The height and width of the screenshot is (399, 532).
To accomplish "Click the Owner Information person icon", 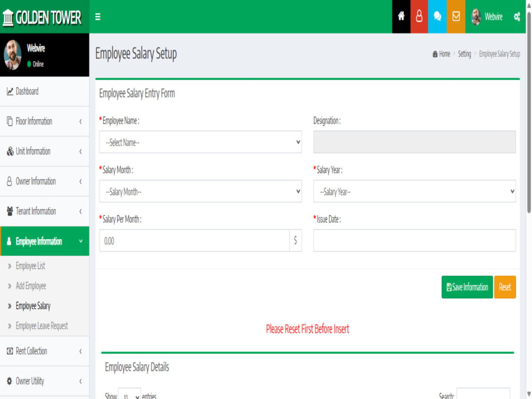I will [x=10, y=181].
